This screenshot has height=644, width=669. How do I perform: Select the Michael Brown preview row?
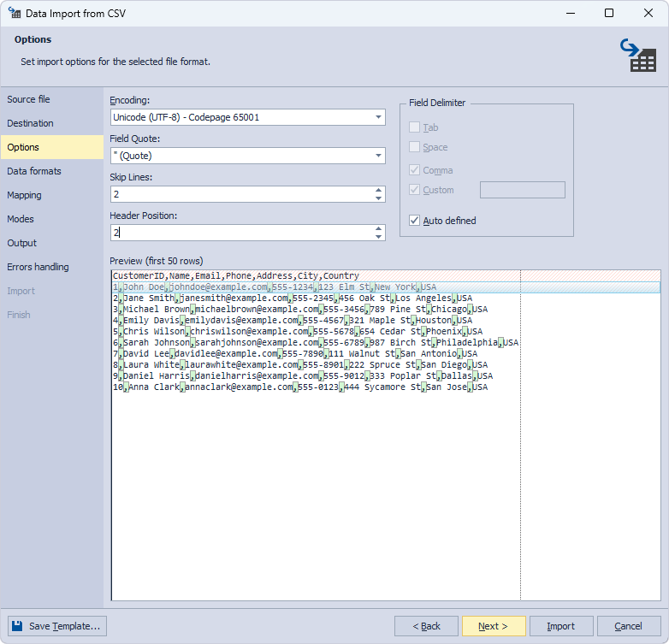click(386, 310)
